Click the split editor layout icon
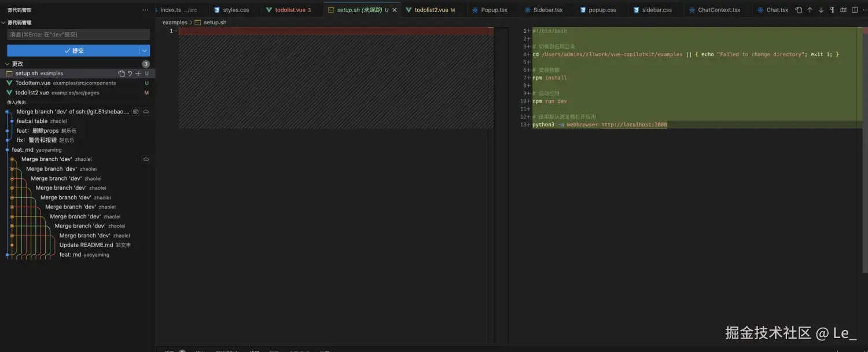The image size is (868, 352). pos(855,10)
